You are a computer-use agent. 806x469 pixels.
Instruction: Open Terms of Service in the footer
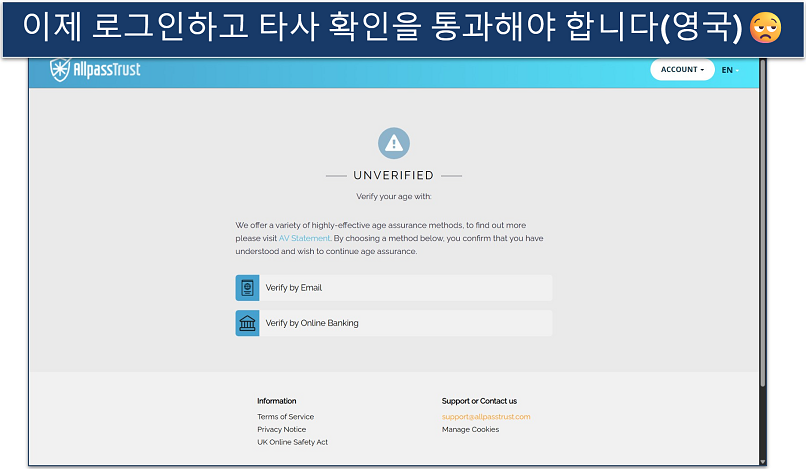point(285,417)
